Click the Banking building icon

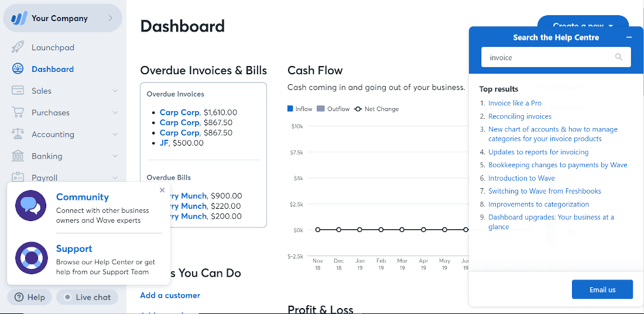pos(18,156)
